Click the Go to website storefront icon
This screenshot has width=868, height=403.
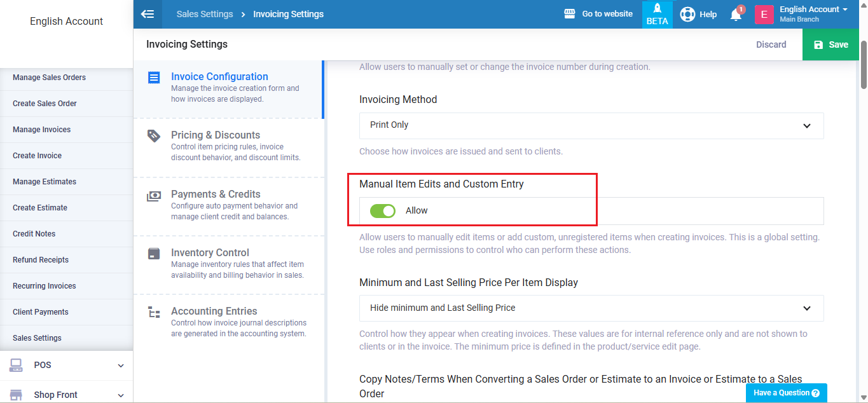pos(570,14)
